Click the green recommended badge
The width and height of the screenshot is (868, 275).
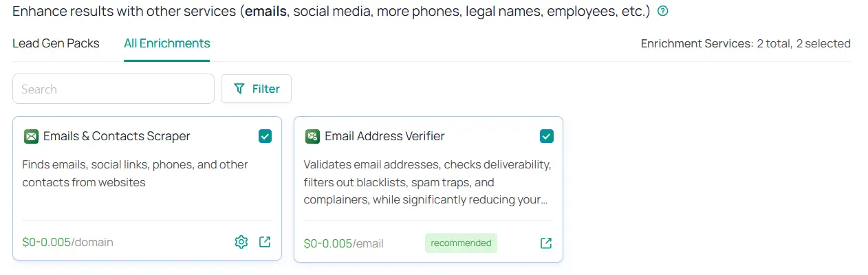pos(461,243)
